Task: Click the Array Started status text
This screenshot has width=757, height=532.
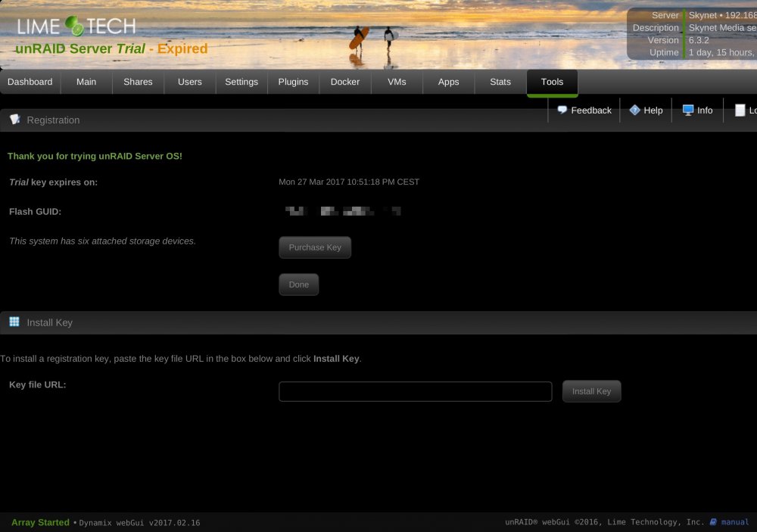Action: pos(40,522)
